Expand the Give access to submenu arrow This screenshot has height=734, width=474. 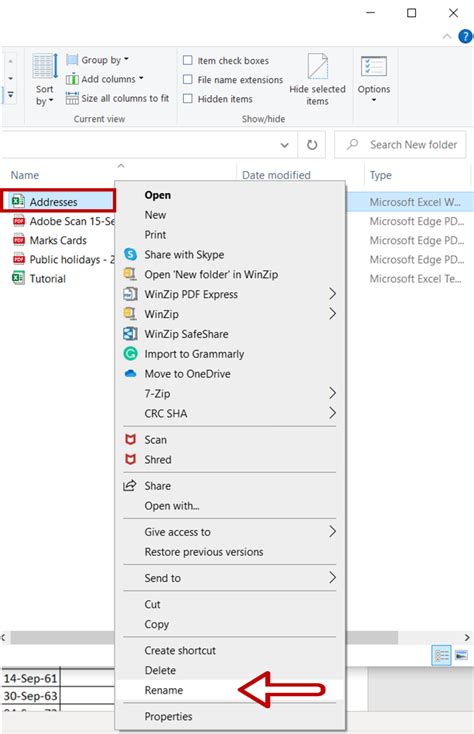point(332,531)
